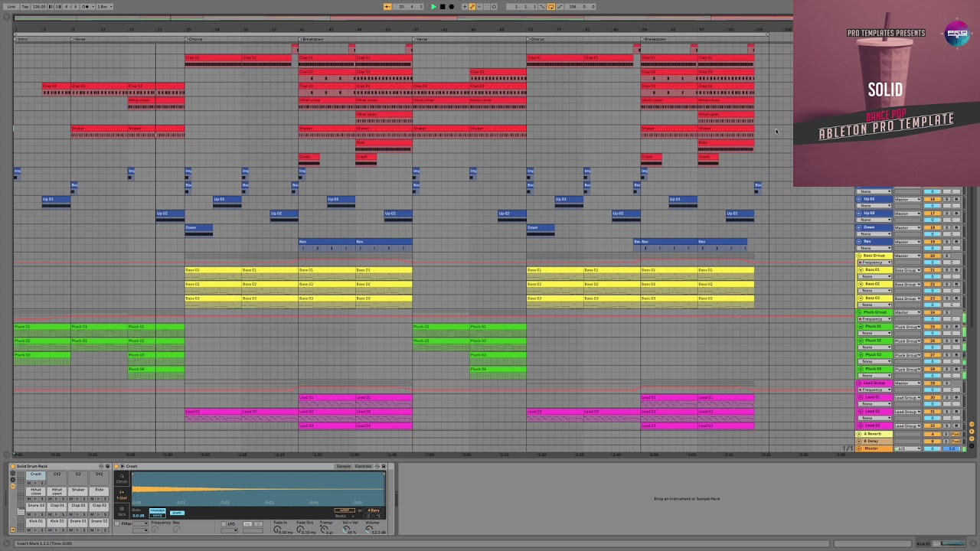
Task: Select Classic mode in Simpler
Action: point(122,478)
